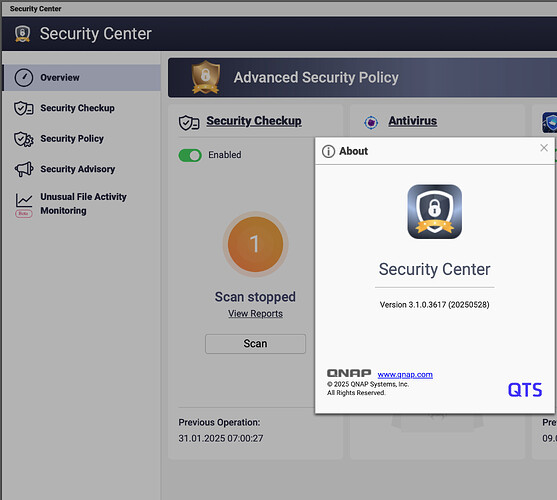Screen dimensions: 557x500
Task: Click the Security Policy gear-shield icon
Action: point(24,139)
